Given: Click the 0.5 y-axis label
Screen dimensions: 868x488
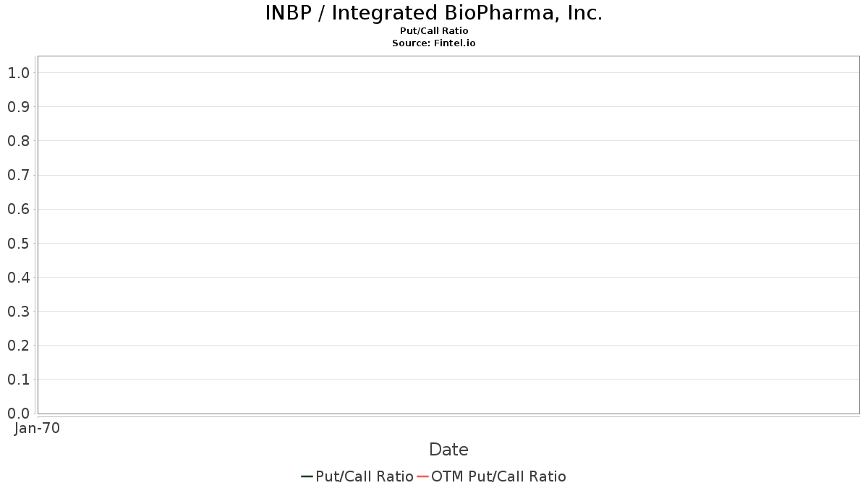Looking at the screenshot, I should coord(18,243).
